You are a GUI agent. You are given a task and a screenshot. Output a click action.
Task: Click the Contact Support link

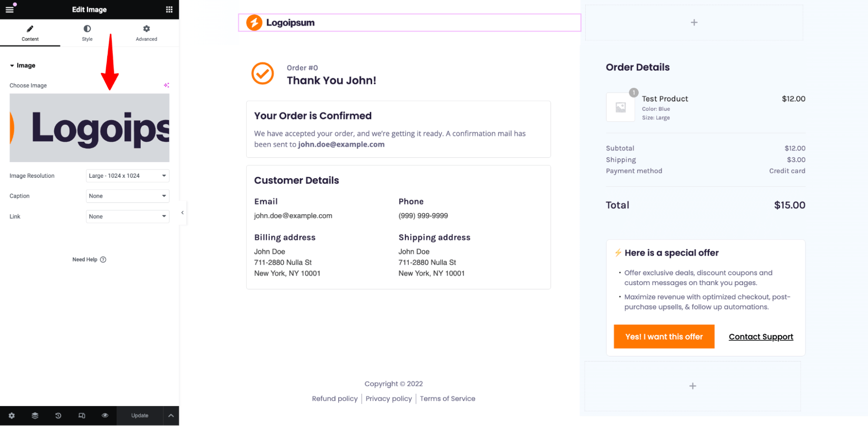coord(761,337)
